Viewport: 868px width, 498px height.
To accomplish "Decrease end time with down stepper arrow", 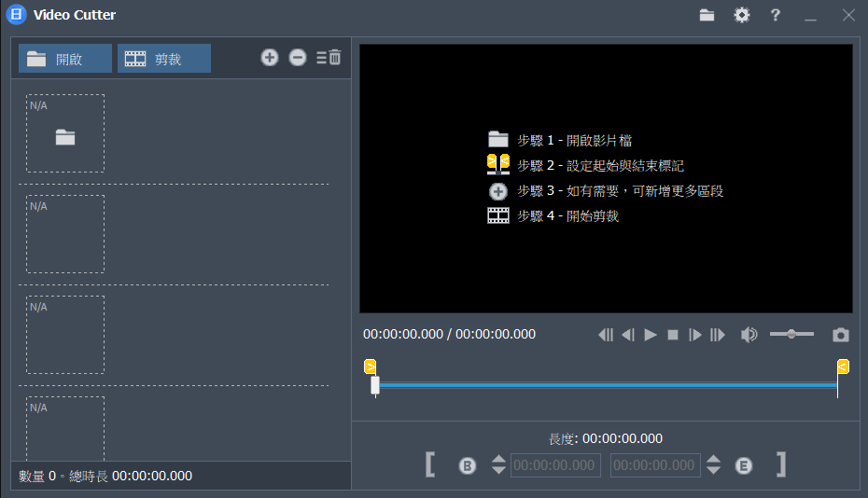I will 714,470.
